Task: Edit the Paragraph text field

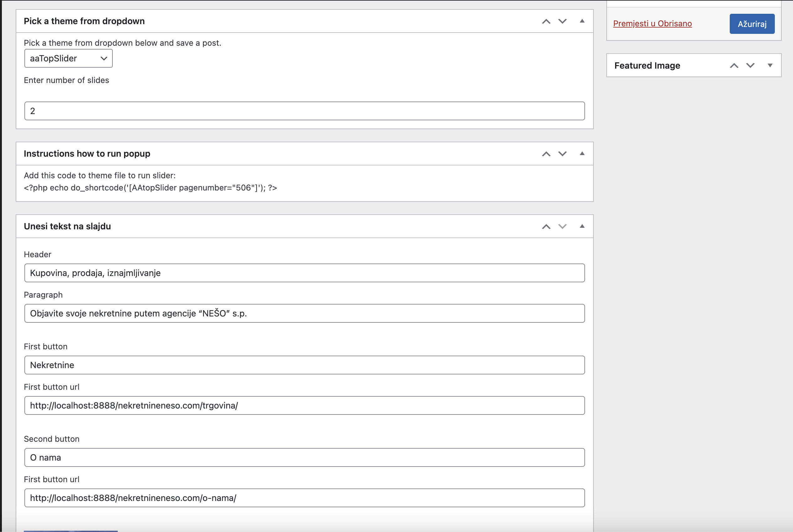Action: click(304, 313)
